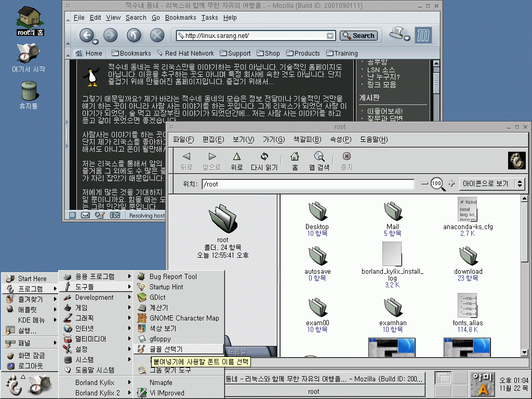Open 계산기 calculator menu entry

pos(179,308)
